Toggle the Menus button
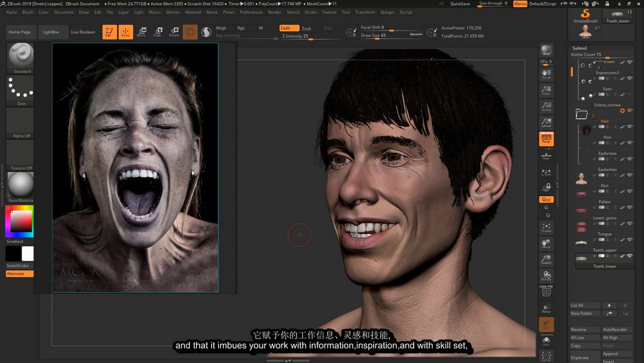 pos(520,4)
